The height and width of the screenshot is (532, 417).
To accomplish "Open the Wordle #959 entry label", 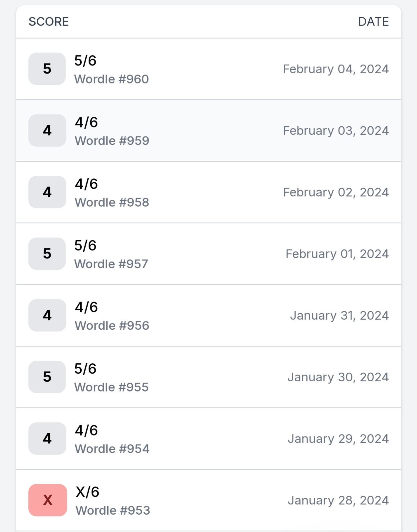I will tap(112, 141).
